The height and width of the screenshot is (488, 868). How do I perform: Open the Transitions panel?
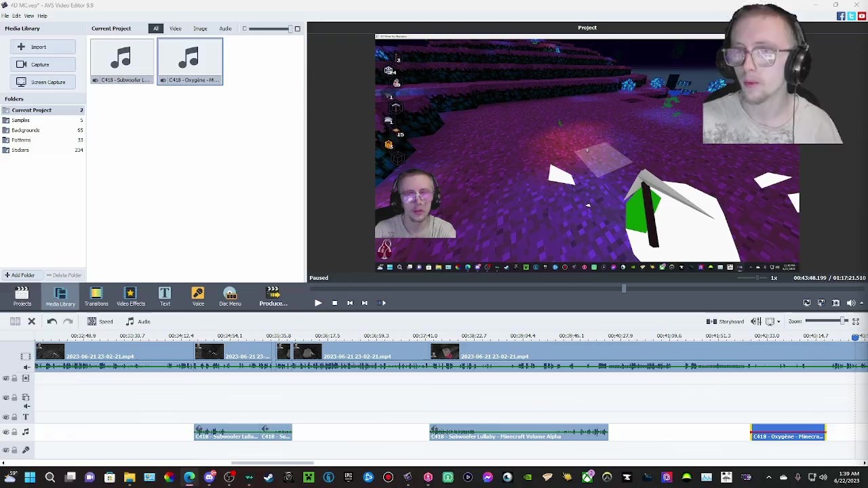[96, 296]
